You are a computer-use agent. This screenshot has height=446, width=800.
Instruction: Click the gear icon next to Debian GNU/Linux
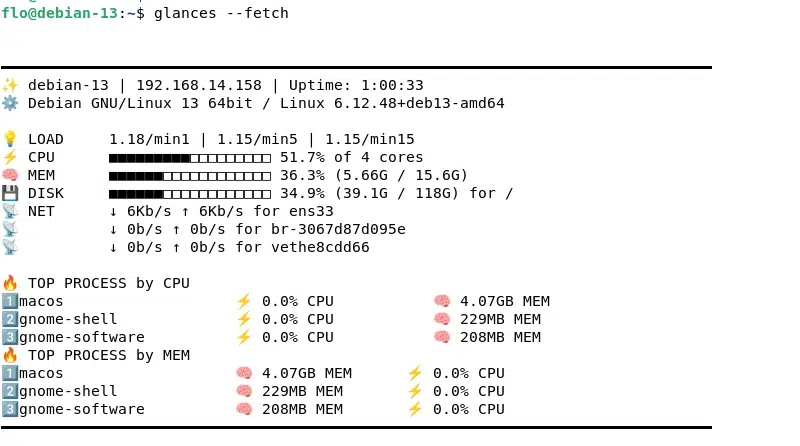point(10,103)
